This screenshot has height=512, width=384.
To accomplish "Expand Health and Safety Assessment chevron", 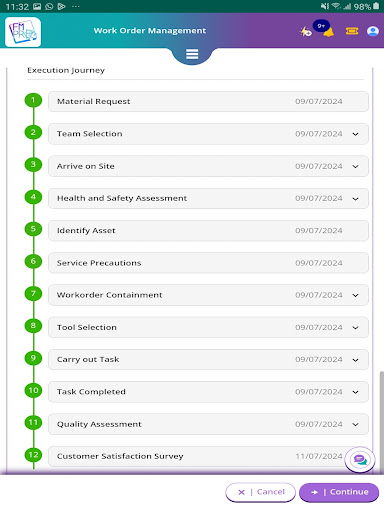I will (x=356, y=199).
